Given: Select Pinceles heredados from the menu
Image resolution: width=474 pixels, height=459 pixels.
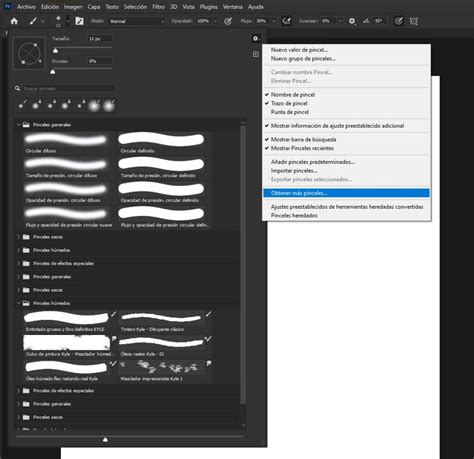Looking at the screenshot, I should [x=294, y=216].
